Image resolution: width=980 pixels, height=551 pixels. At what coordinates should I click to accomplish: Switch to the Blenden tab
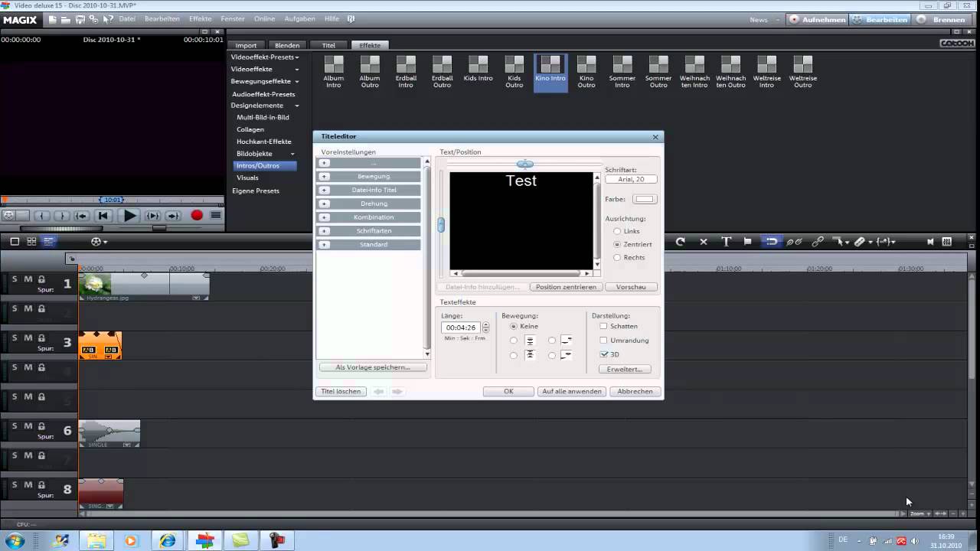coord(287,45)
